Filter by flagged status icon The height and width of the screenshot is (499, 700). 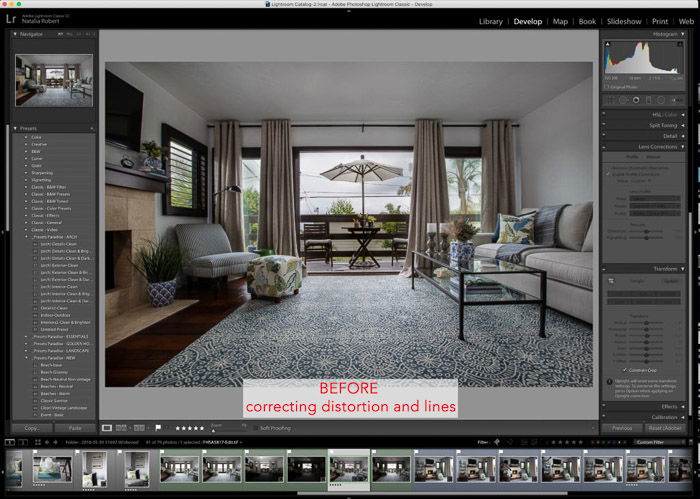tap(496, 442)
